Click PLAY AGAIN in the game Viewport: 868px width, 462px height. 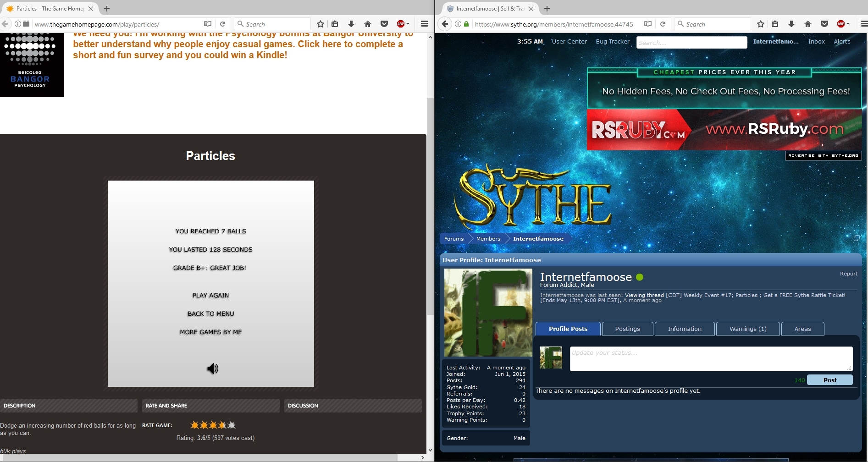[210, 295]
